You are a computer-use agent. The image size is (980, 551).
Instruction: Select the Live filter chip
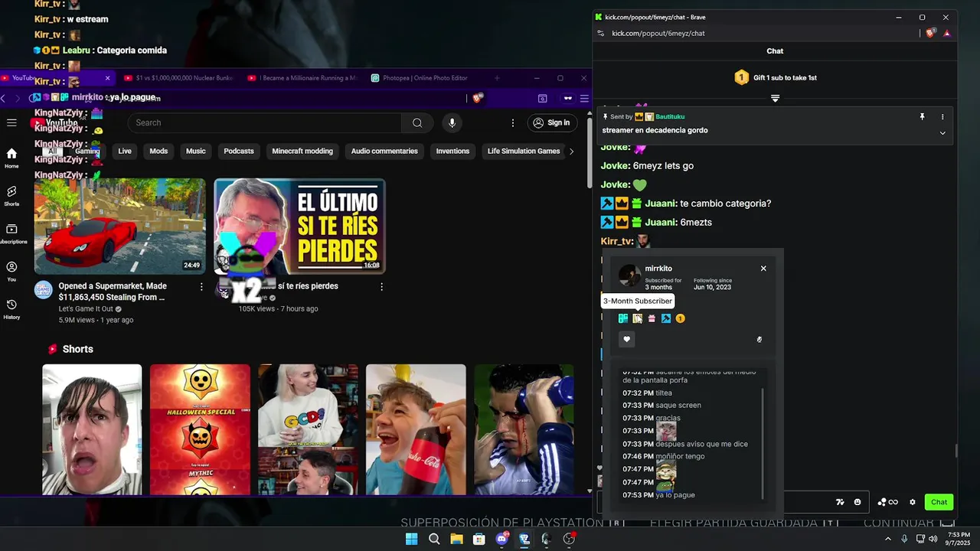pyautogui.click(x=125, y=151)
